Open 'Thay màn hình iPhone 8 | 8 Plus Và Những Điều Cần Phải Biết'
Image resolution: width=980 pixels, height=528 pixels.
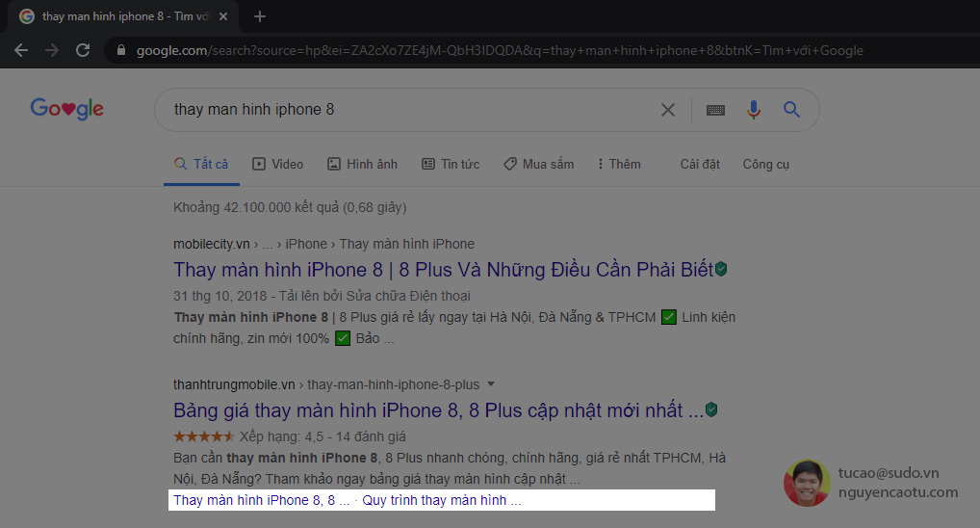tap(443, 270)
